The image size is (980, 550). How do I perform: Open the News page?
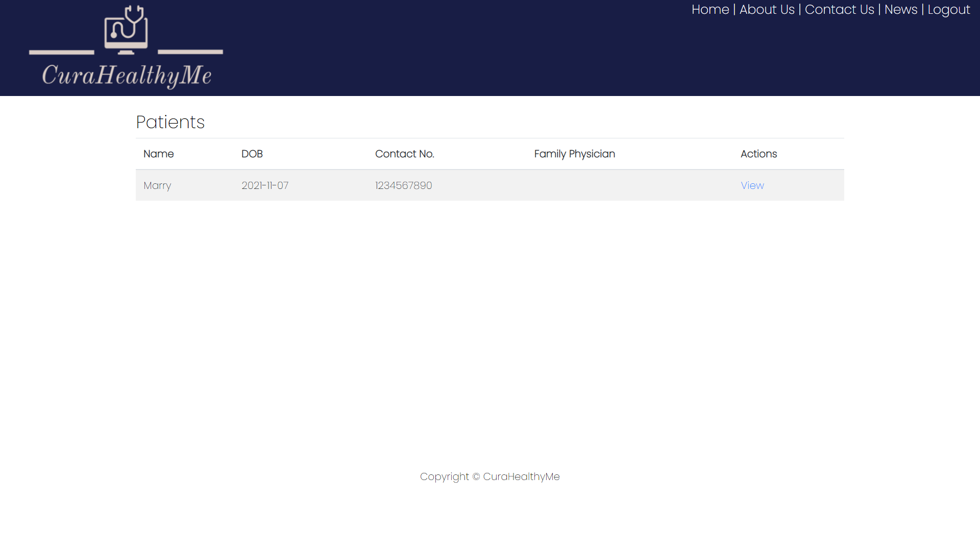point(900,10)
